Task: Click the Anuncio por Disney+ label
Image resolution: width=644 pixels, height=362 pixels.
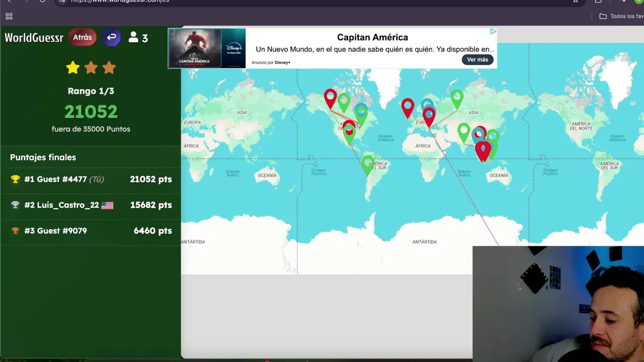Action: tap(271, 63)
